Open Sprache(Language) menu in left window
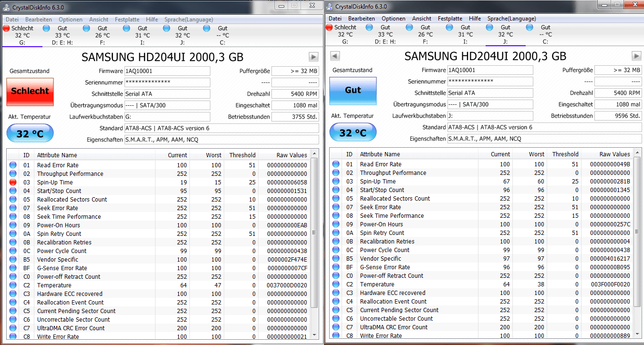 coord(189,20)
